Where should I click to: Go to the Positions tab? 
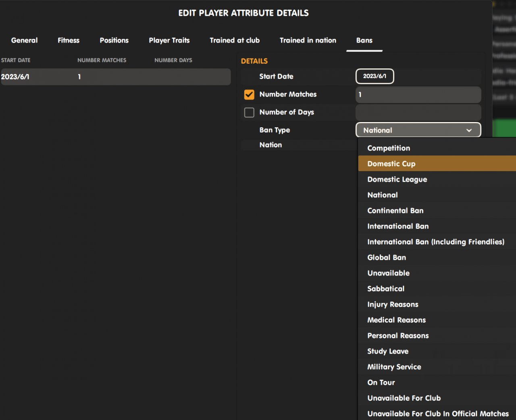tap(114, 40)
